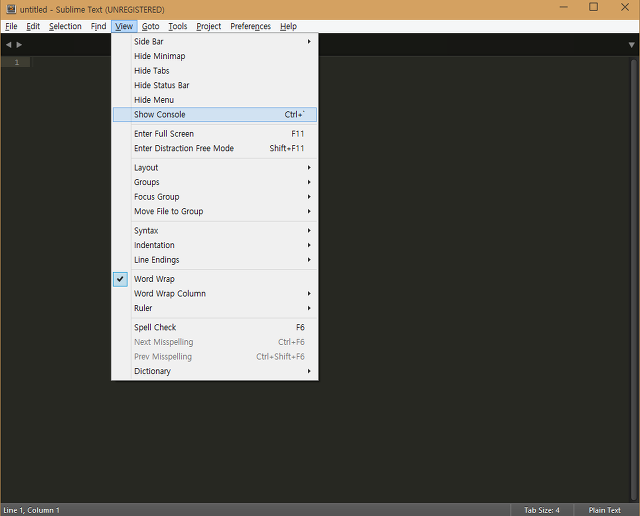The width and height of the screenshot is (640, 516).
Task: Go to next tab with right arrow
Action: [x=19, y=44]
